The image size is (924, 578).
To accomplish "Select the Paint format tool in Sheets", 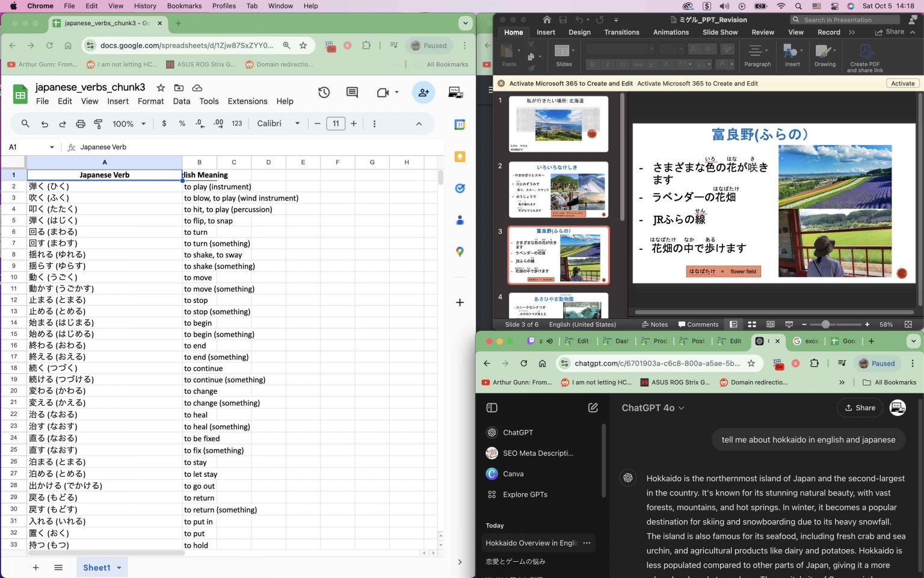I will [98, 123].
